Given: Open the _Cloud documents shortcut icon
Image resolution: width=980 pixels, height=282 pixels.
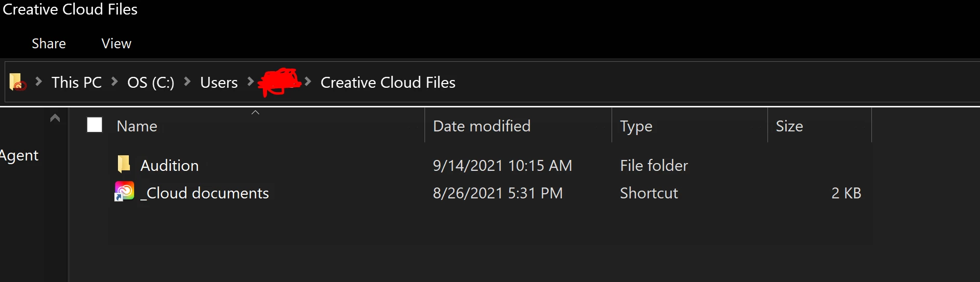Looking at the screenshot, I should coord(124,192).
